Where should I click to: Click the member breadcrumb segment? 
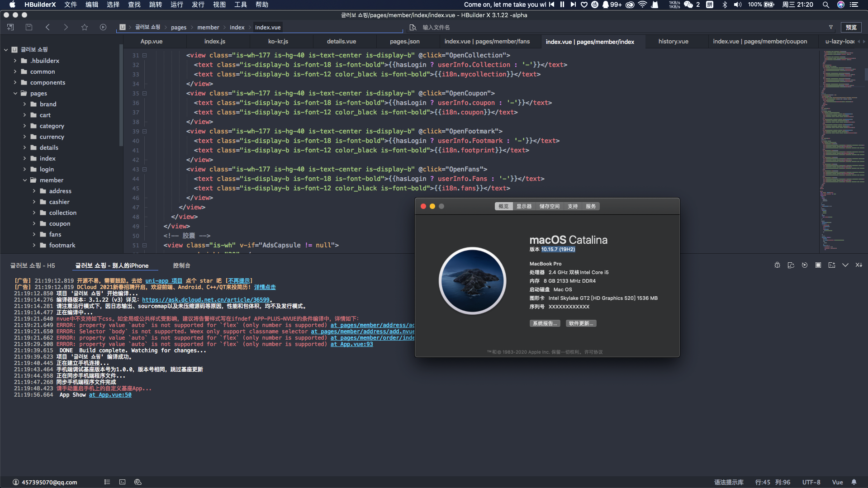click(208, 27)
